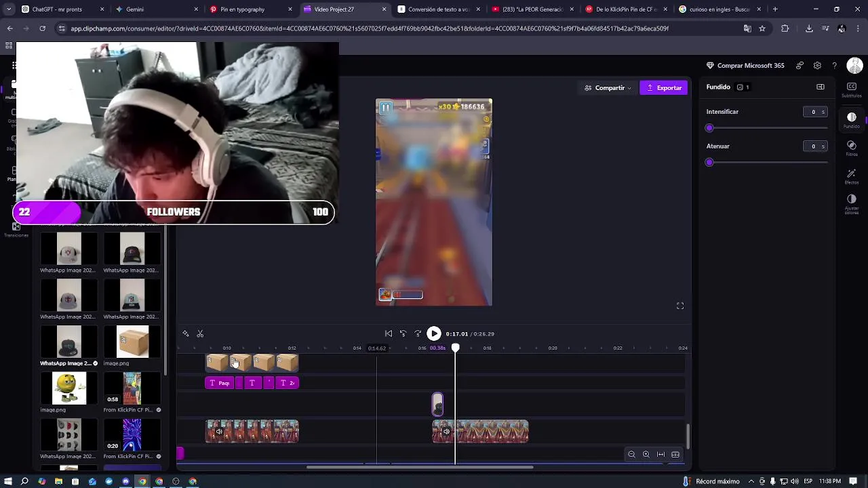This screenshot has width=868, height=488.
Task: Open the Efectos panel
Action: (x=851, y=176)
